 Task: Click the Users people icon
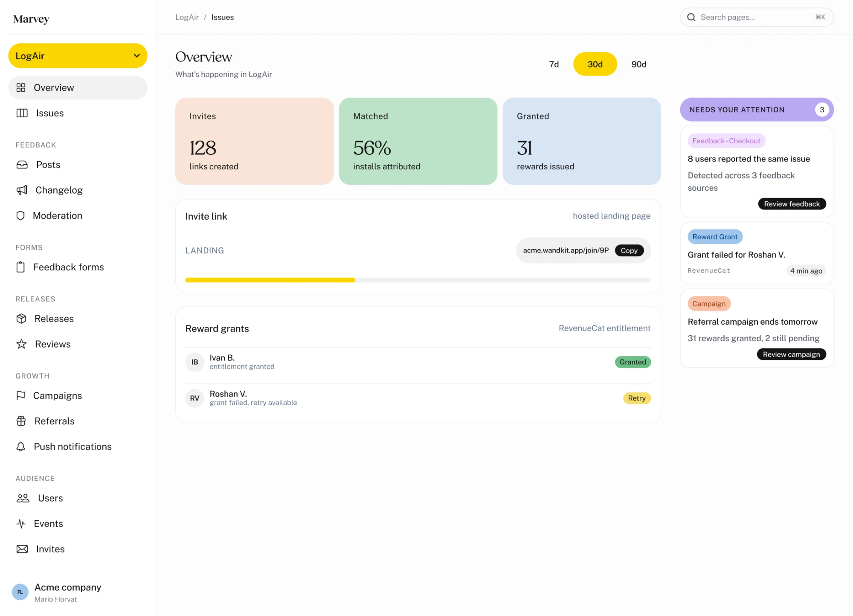point(23,498)
